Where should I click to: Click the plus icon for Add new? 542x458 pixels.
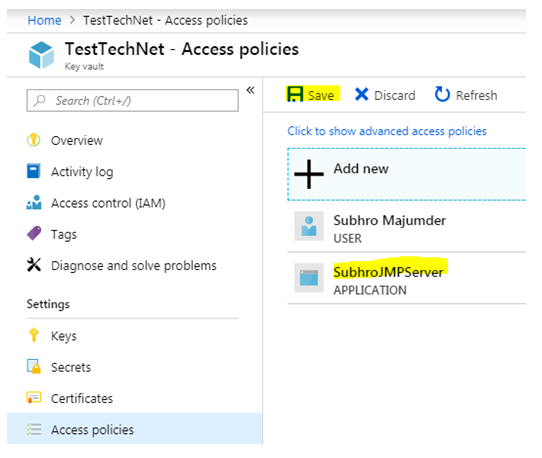click(x=309, y=174)
